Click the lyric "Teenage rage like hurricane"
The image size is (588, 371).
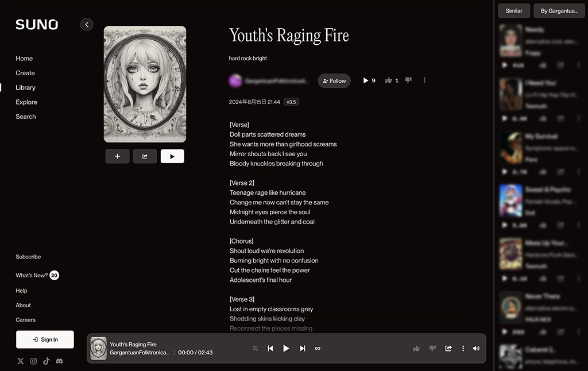(268, 193)
